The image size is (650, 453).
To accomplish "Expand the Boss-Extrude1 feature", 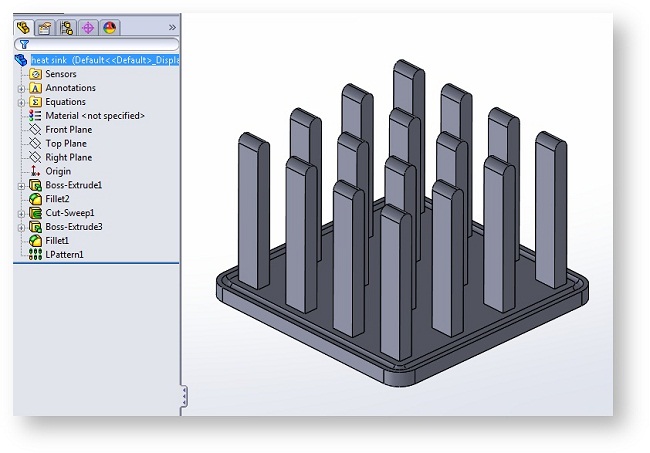I will tap(21, 186).
